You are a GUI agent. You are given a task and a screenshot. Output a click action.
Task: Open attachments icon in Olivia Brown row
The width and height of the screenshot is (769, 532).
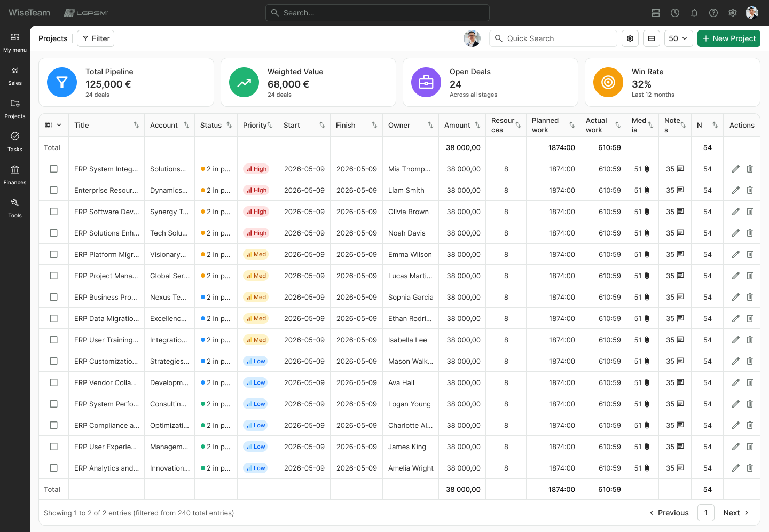pos(647,212)
